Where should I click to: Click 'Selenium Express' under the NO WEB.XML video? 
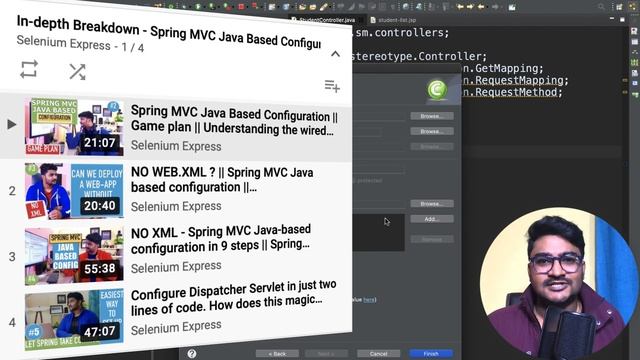[176, 207]
